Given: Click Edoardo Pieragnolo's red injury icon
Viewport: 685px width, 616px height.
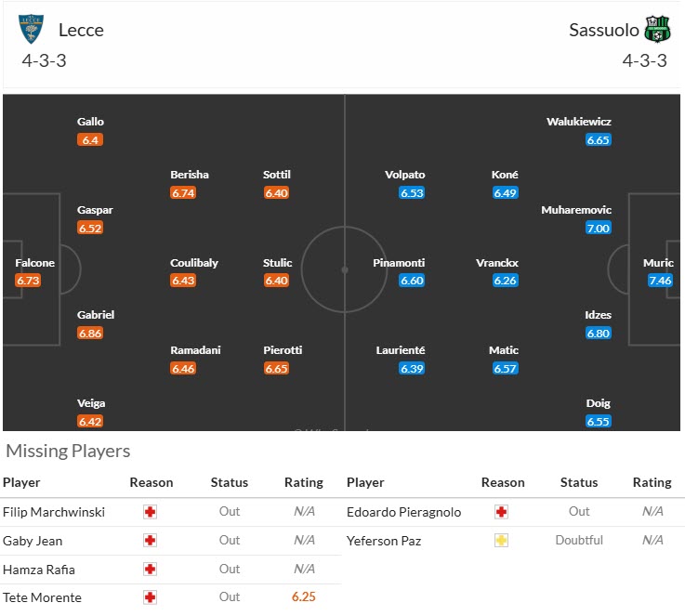Looking at the screenshot, I should (x=502, y=512).
